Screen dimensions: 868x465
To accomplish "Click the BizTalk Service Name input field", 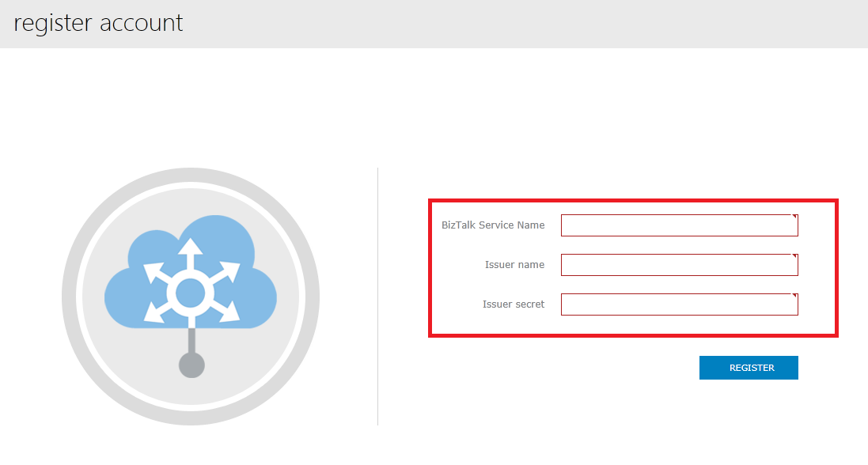I will (679, 225).
